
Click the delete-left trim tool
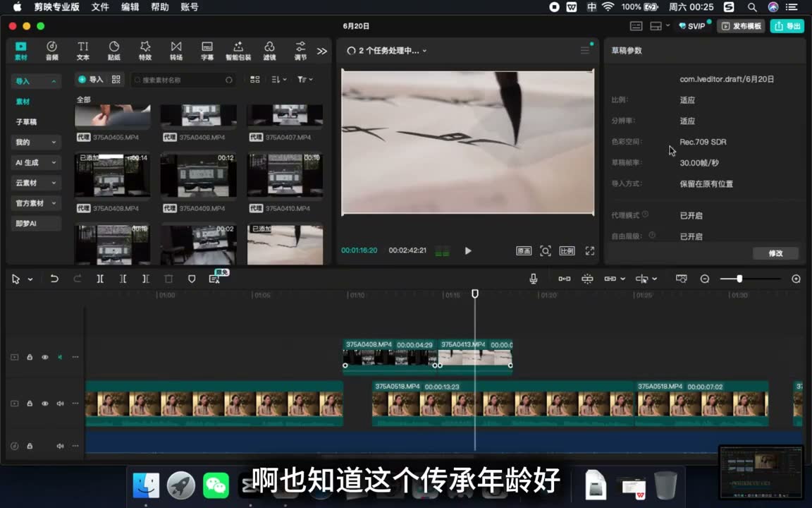coord(123,279)
